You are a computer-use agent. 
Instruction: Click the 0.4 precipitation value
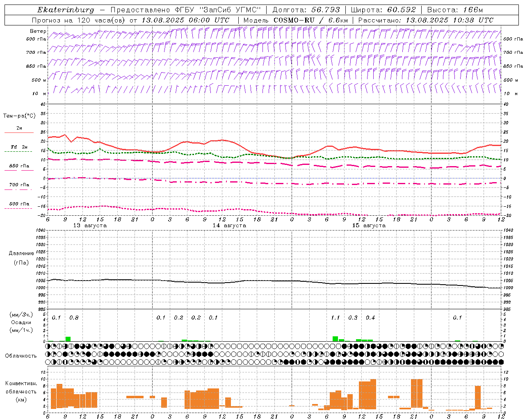click(370, 317)
